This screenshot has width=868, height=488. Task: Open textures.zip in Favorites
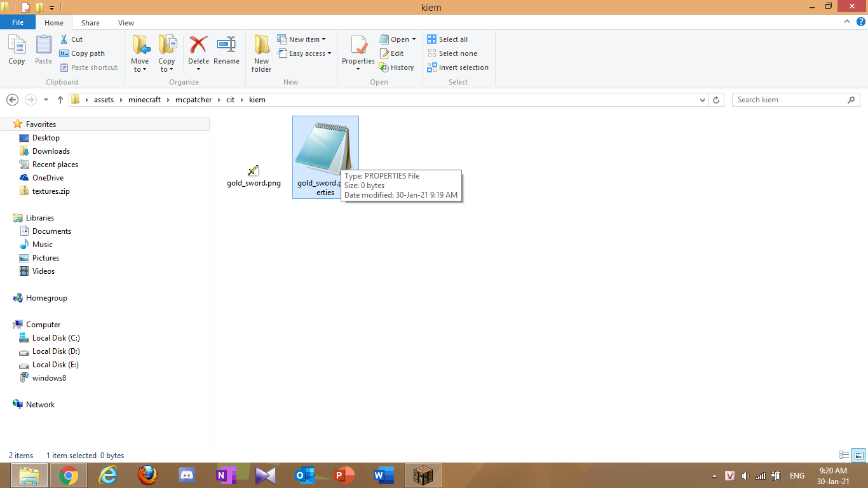coord(51,191)
